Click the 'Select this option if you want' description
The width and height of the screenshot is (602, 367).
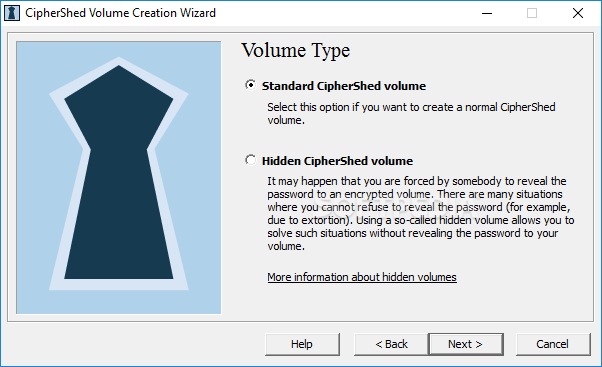pos(411,113)
